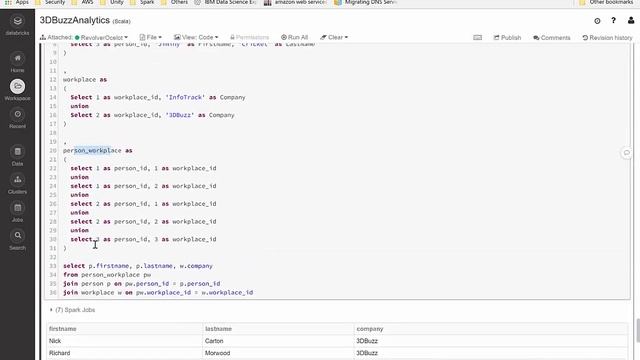Open Migrating DNS bookmark
640x360 pixels.
[365, 2]
